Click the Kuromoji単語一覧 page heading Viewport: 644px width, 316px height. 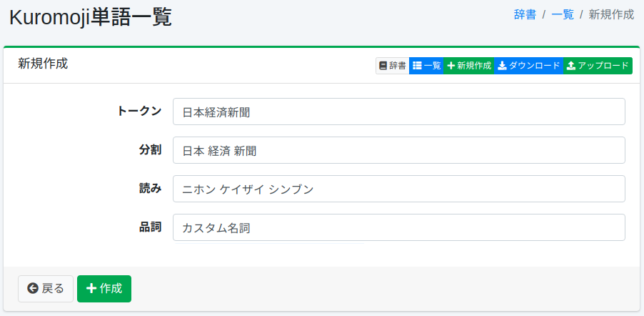[90, 17]
